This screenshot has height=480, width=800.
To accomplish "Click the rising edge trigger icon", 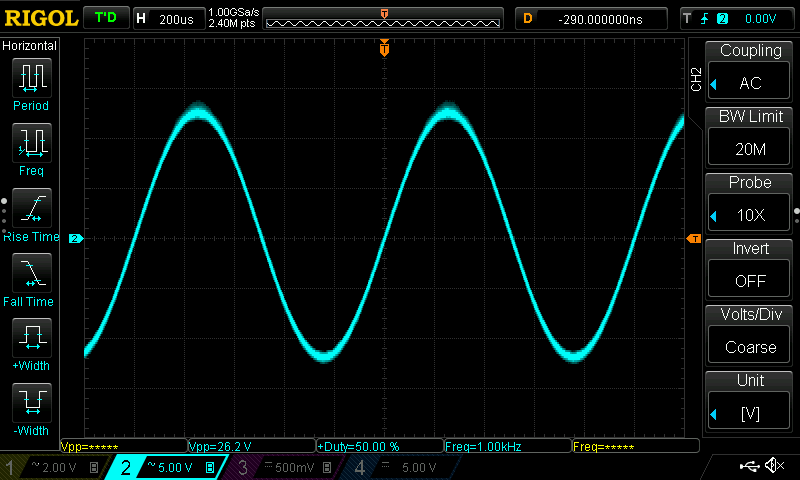I will coord(705,19).
